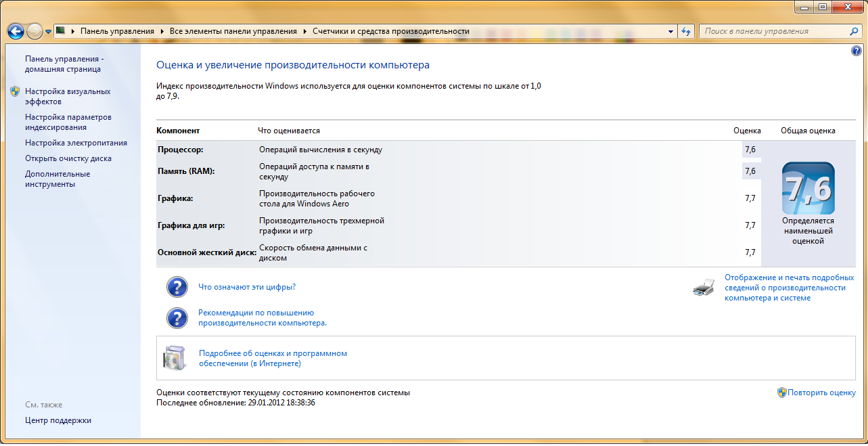
Task: Click the Счетчики и средства производительности breadcrumb
Action: pos(390,31)
